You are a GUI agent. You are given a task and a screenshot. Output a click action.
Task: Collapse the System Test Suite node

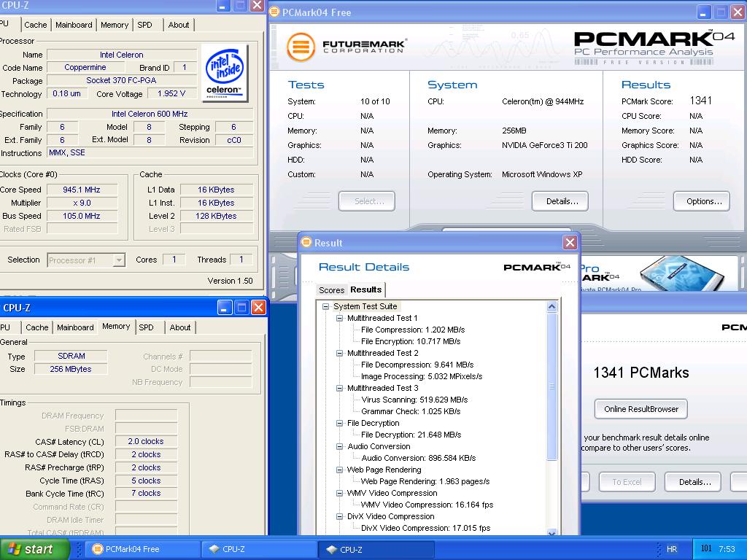[326, 307]
